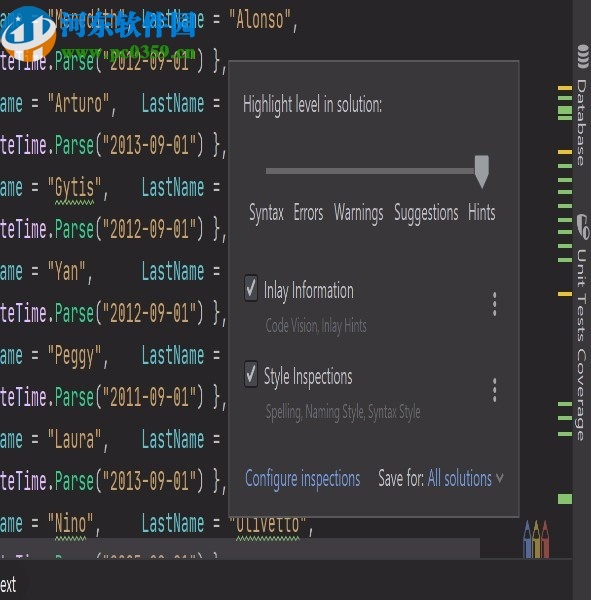Image resolution: width=591 pixels, height=600 pixels.
Task: Toggle the Style Inspections checkbox
Action: click(x=251, y=374)
